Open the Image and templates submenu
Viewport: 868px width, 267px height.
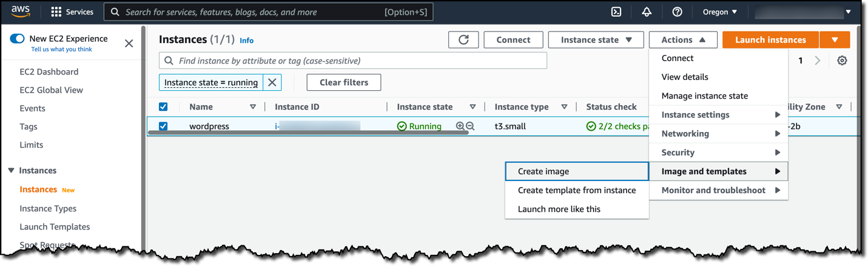pos(718,171)
